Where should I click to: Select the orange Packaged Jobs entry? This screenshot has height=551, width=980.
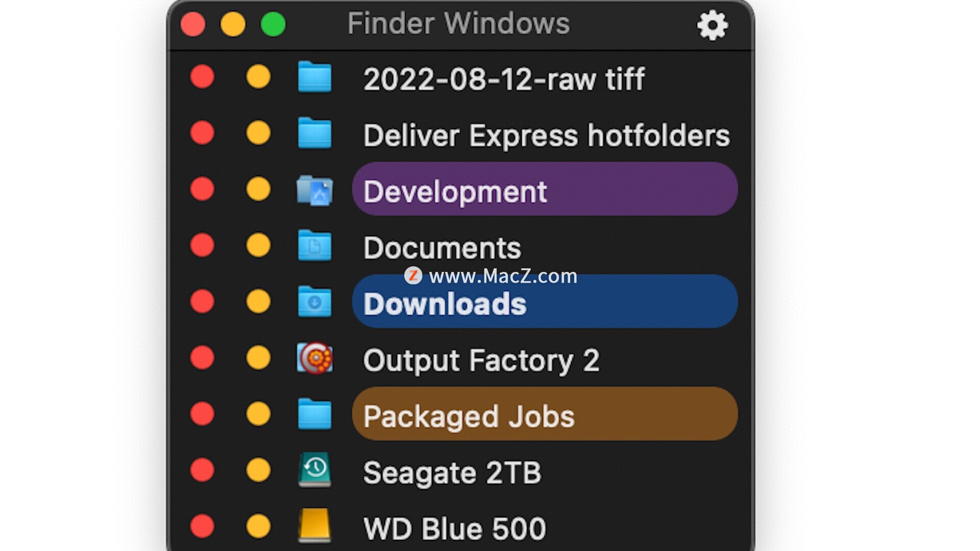pyautogui.click(x=545, y=414)
